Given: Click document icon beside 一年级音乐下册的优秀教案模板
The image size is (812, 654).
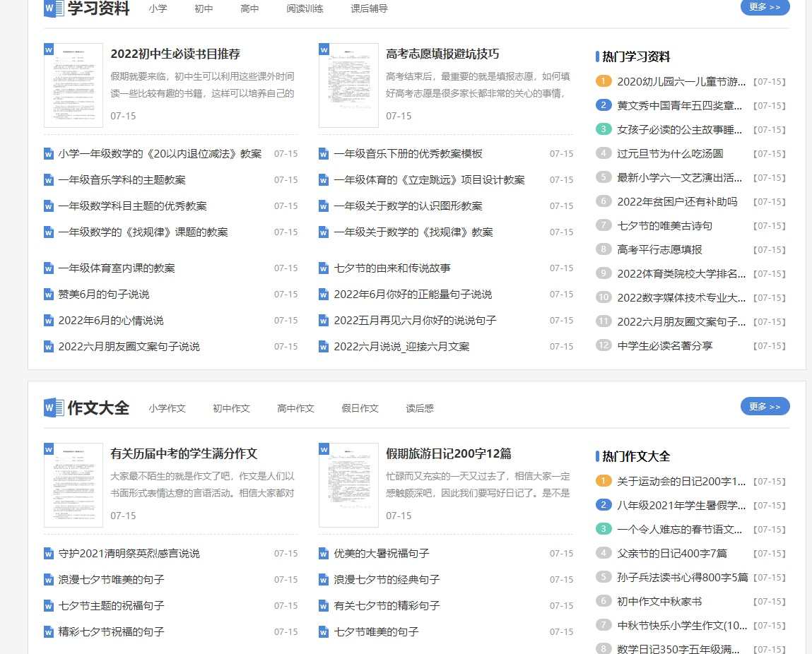Looking at the screenshot, I should click(x=324, y=154).
